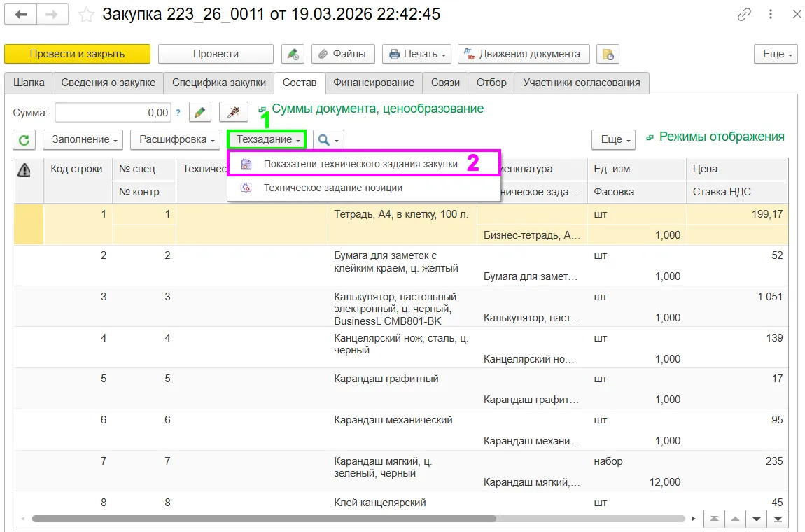Open the Еще menu above the table
Image resolution: width=805 pixels, height=532 pixels.
[x=613, y=140]
